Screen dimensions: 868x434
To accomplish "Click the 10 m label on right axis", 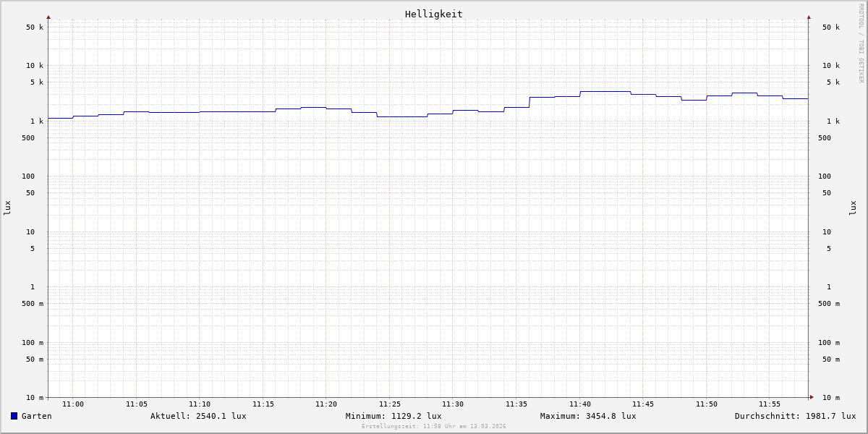I will [831, 398].
